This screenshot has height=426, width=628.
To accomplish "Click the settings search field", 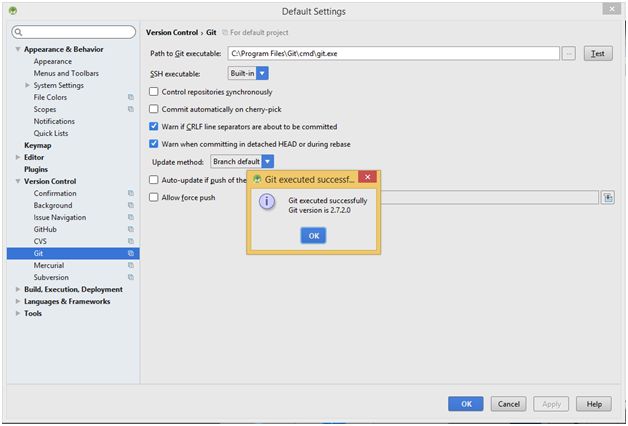I will click(x=75, y=33).
